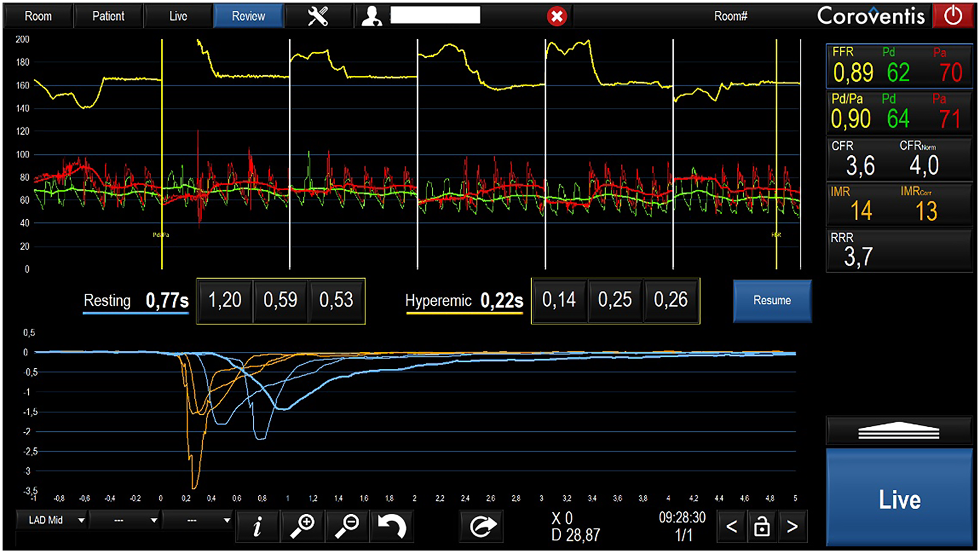The width and height of the screenshot is (980, 554).
Task: Open the tools settings wrench icon
Action: [x=318, y=17]
